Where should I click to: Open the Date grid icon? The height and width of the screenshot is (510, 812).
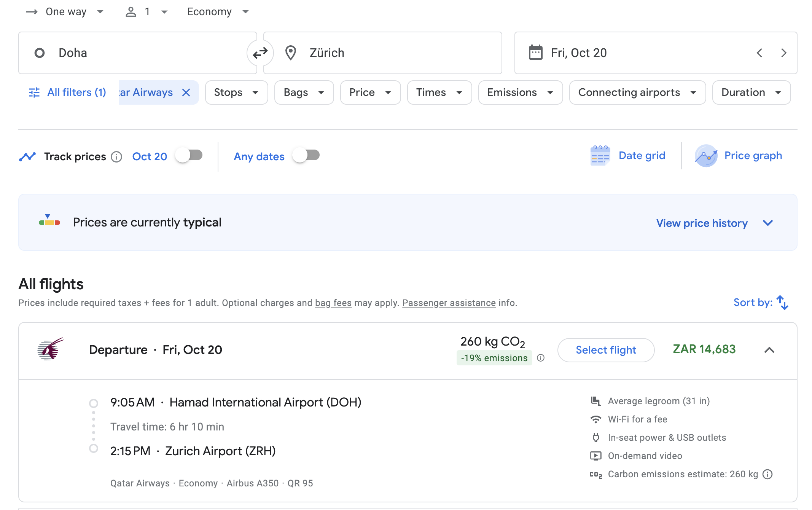(600, 156)
